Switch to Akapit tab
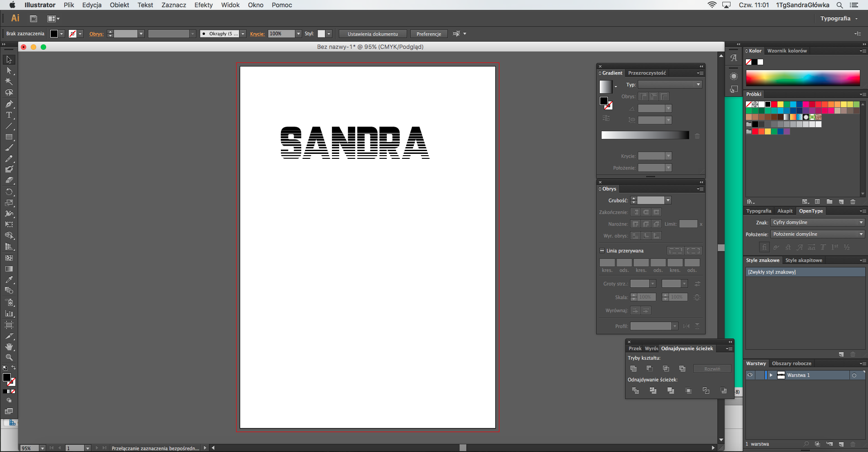This screenshot has width=868, height=452. click(x=785, y=211)
